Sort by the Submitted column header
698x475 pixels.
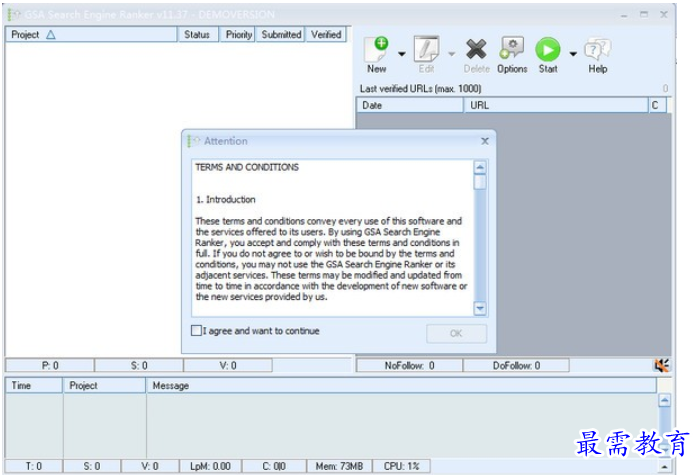281,34
